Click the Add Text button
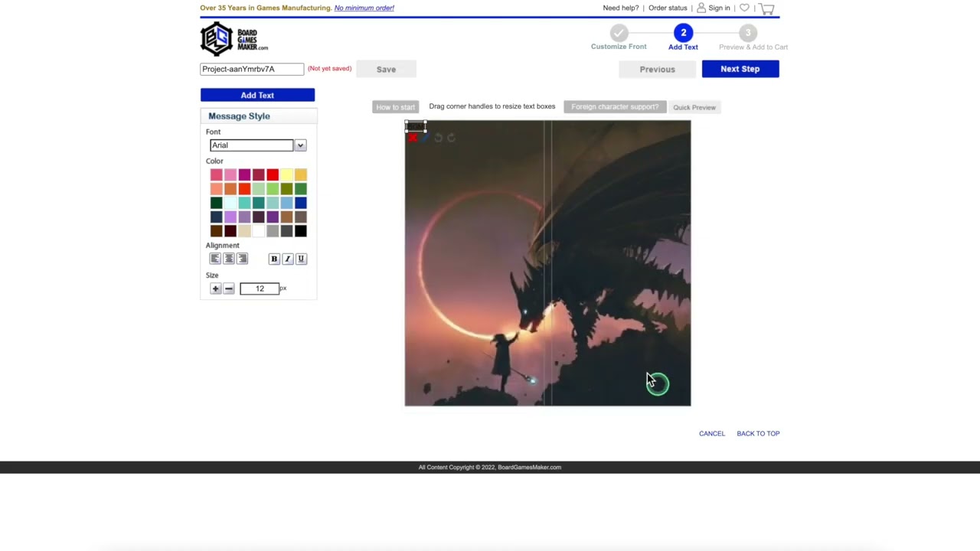 tap(257, 95)
